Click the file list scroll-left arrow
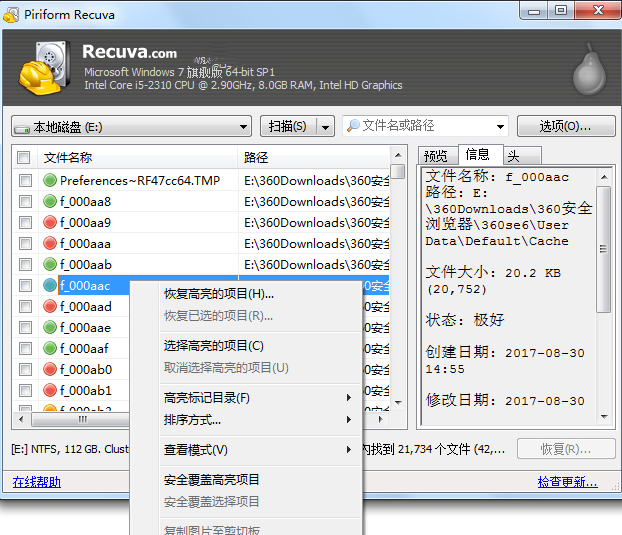This screenshot has height=535, width=622. (x=21, y=419)
